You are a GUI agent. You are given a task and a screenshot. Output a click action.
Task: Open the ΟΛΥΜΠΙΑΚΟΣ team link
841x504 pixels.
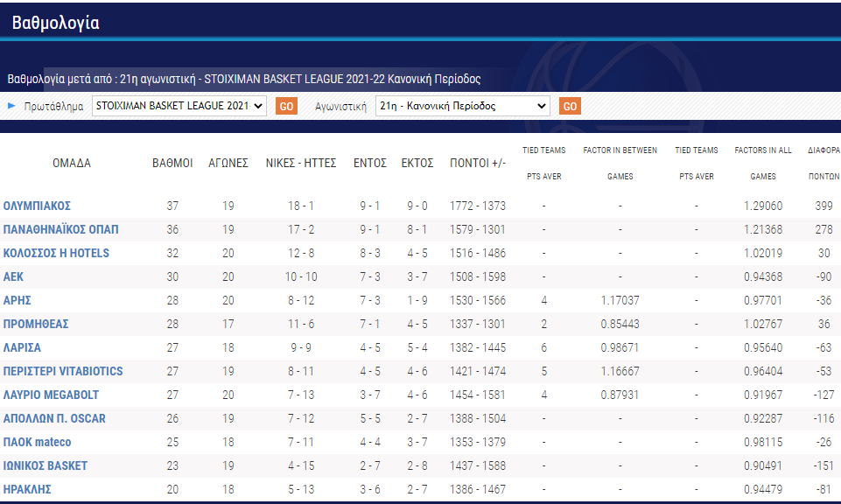coord(37,206)
